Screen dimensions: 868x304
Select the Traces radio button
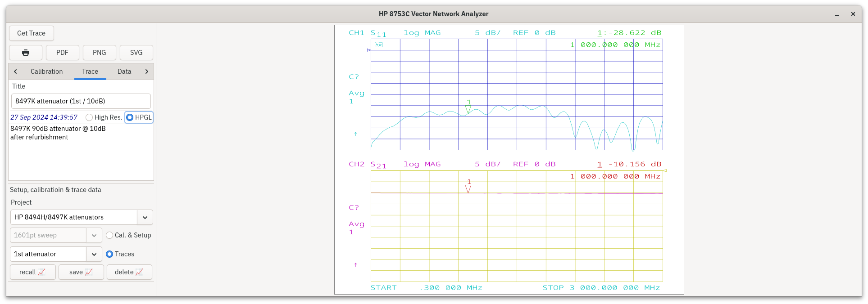109,254
